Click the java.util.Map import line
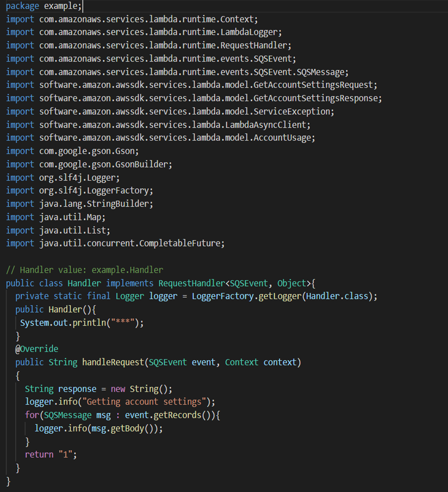Image resolution: width=448 pixels, height=492 pixels. coord(56,217)
